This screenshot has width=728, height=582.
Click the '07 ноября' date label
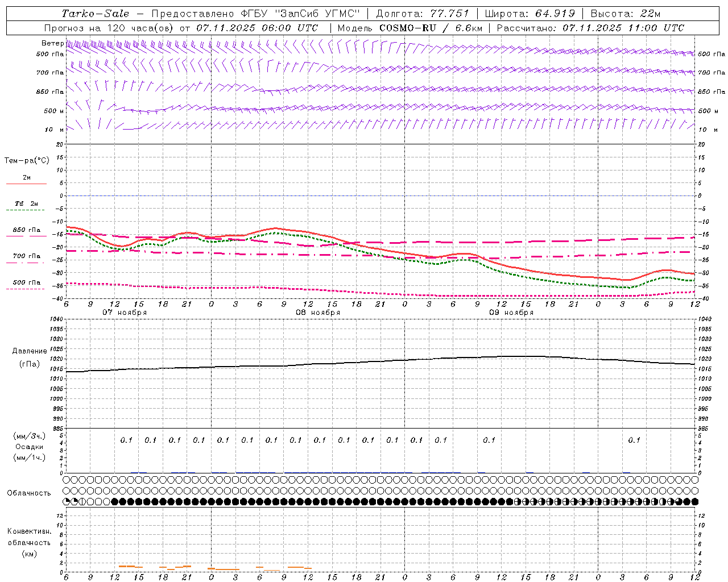coord(125,313)
